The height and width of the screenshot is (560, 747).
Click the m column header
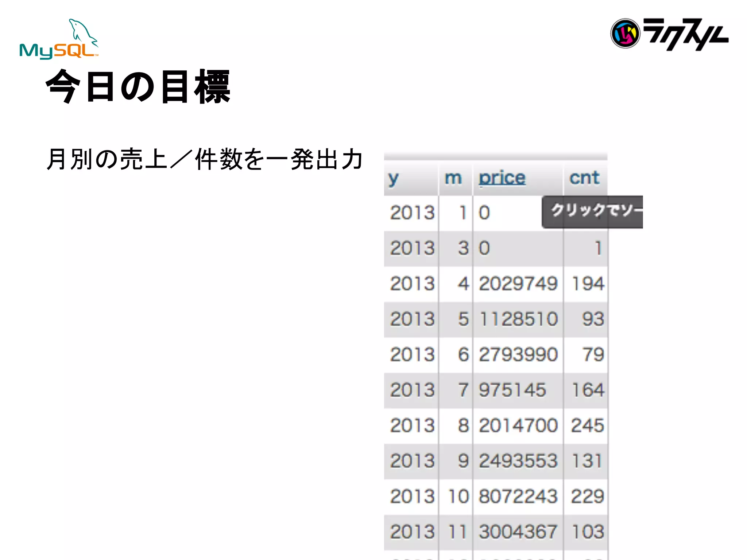pyautogui.click(x=456, y=178)
